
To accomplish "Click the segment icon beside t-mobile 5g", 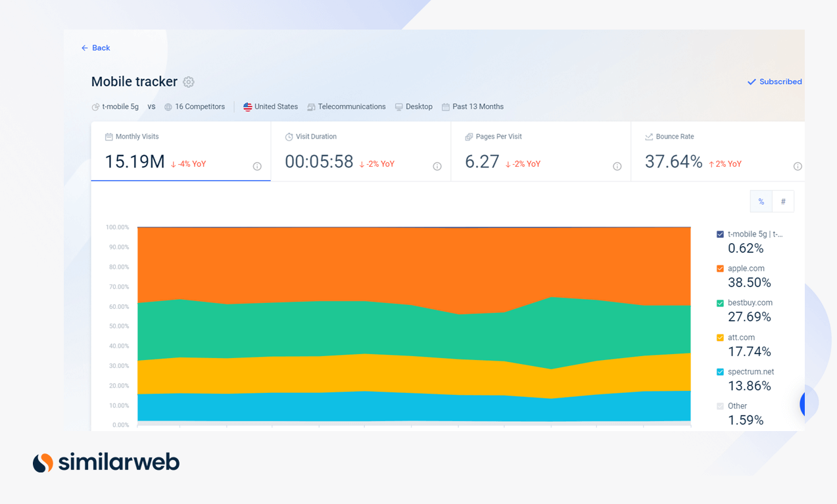I will [x=95, y=107].
